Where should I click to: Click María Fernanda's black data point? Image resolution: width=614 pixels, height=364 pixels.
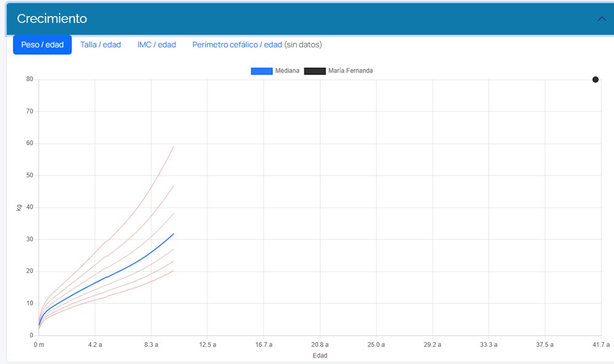(595, 79)
